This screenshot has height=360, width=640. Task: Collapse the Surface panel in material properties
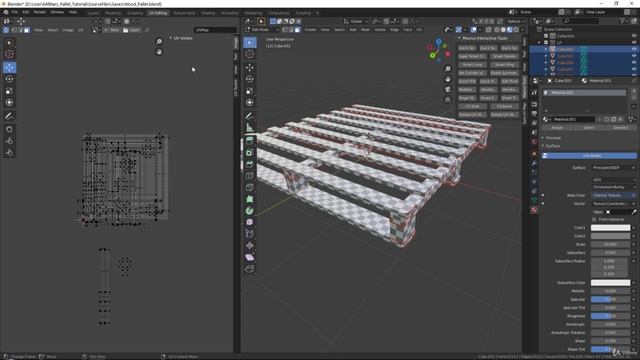point(553,146)
